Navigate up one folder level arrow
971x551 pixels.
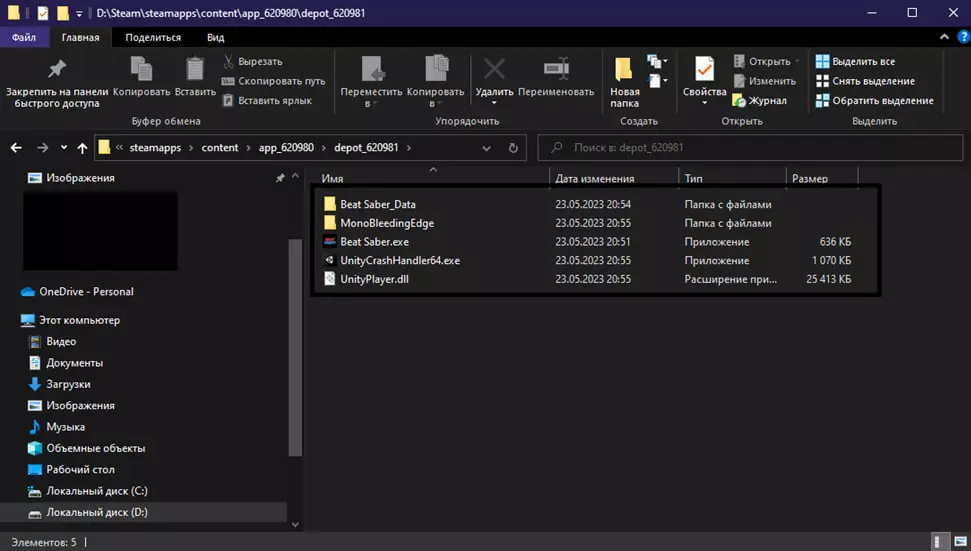point(82,148)
